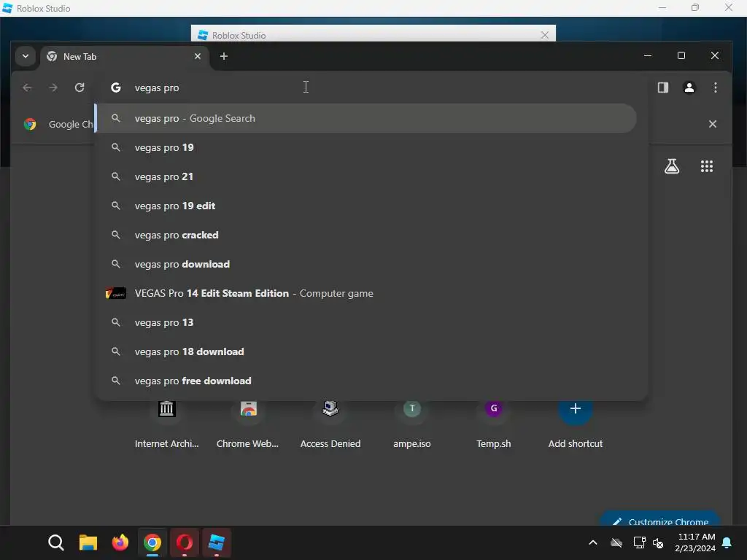Click the muted volume tray icon
This screenshot has width=747, height=560.
[x=659, y=542]
